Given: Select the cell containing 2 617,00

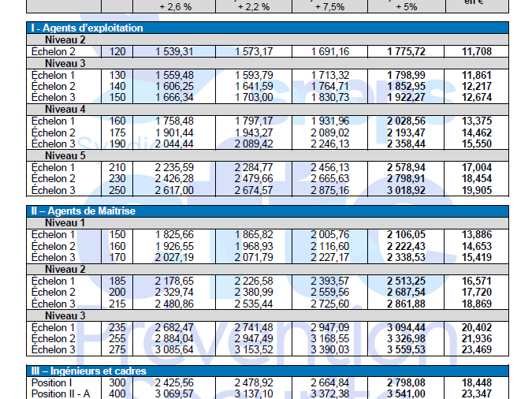Looking at the screenshot, I should (176, 190).
